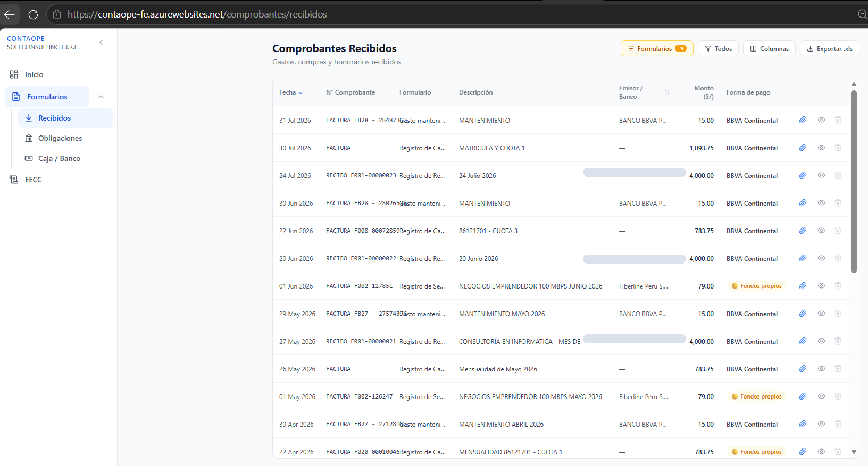Screen dimensions: 868x466
Task: View eye icon for MATRICULA Y CUOTA 1
Action: pyautogui.click(x=821, y=148)
